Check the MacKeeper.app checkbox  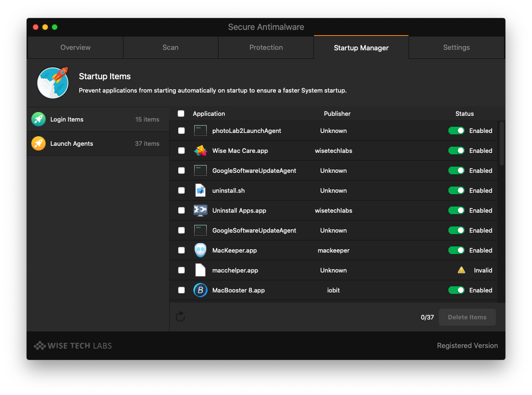click(181, 250)
